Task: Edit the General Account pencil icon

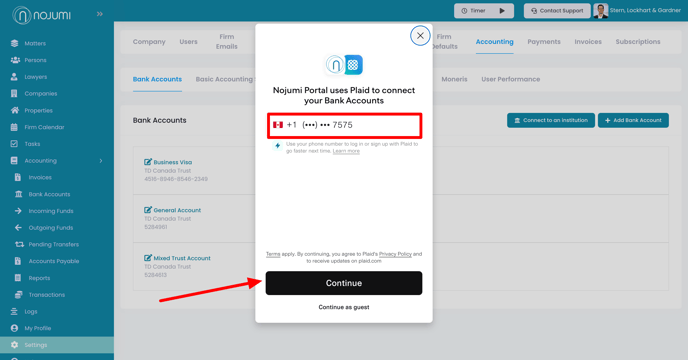Action: click(x=148, y=210)
